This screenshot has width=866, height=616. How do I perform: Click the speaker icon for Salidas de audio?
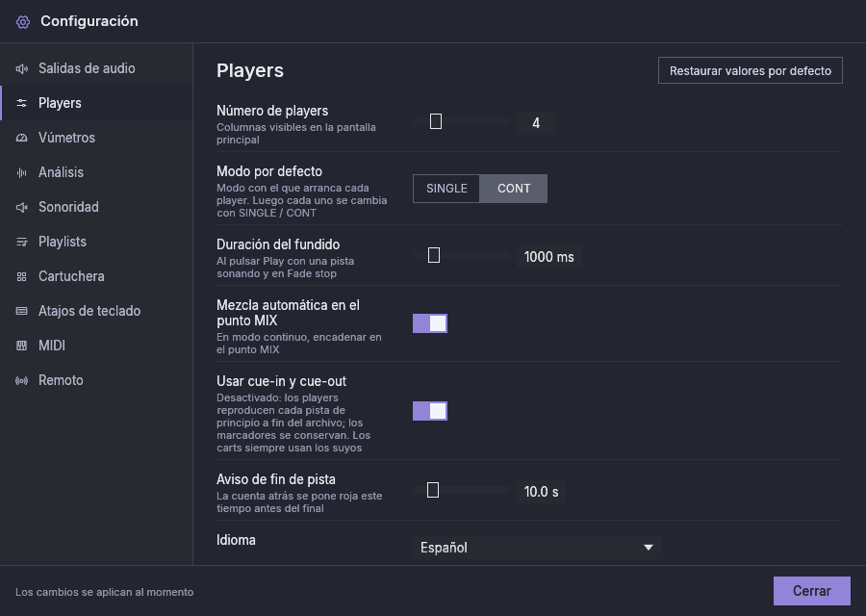coord(21,68)
